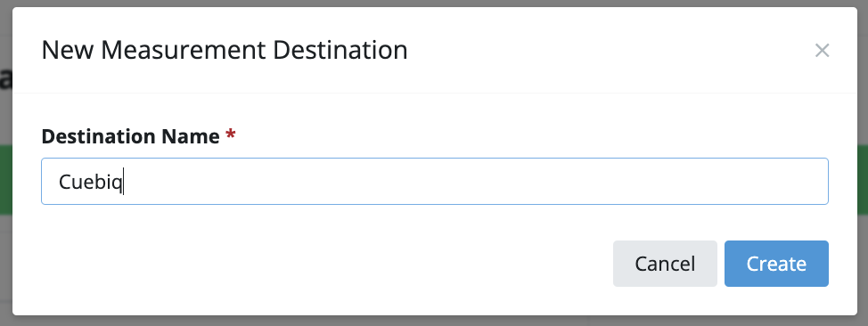868x326 pixels.
Task: Click the word 'Destination' in the dialog title
Action: tap(340, 51)
